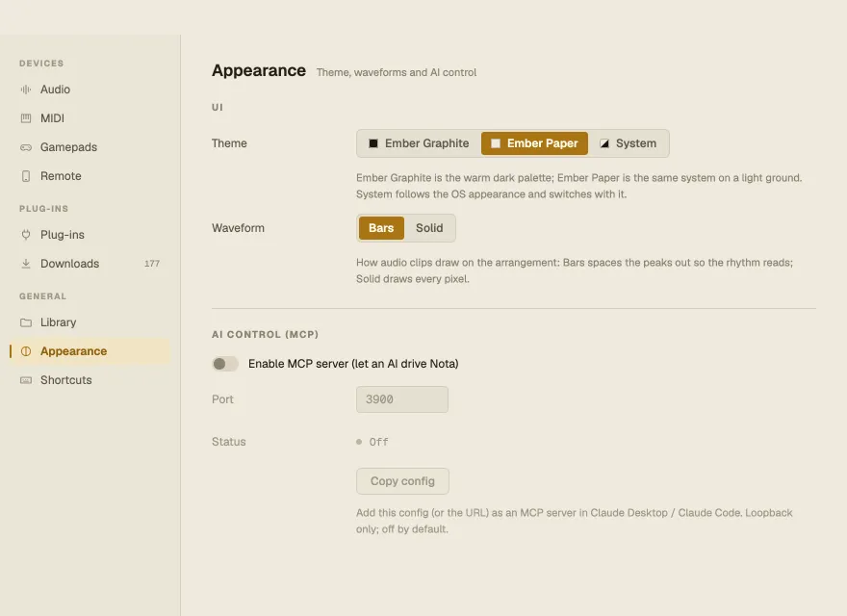Open Remote settings section
This screenshot has width=847, height=616.
click(90, 176)
